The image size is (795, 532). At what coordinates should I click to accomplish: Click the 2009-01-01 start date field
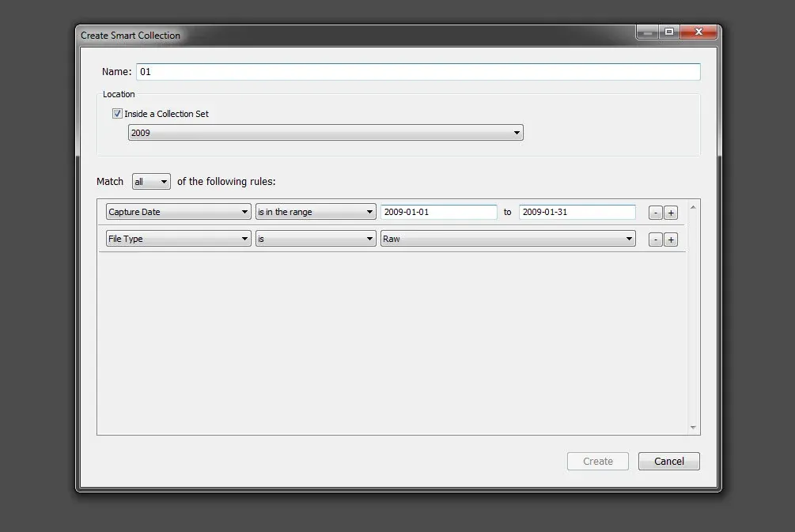[x=438, y=212]
